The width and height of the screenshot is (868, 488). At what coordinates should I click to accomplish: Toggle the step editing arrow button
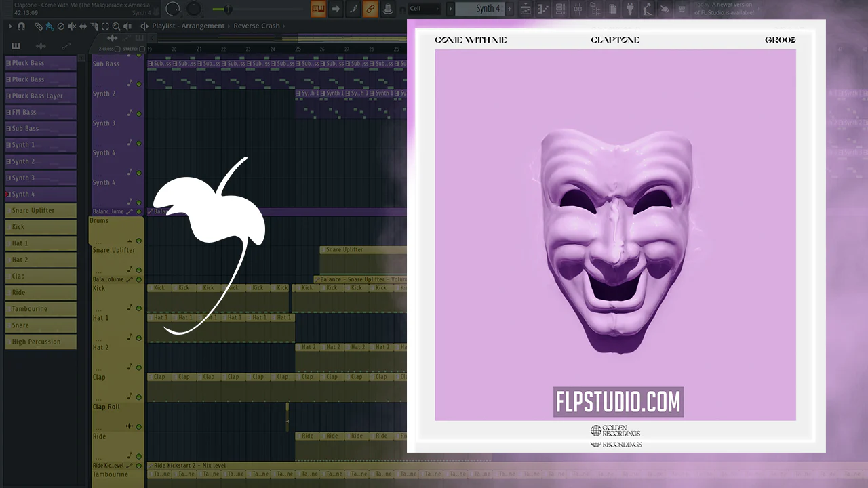tap(336, 9)
